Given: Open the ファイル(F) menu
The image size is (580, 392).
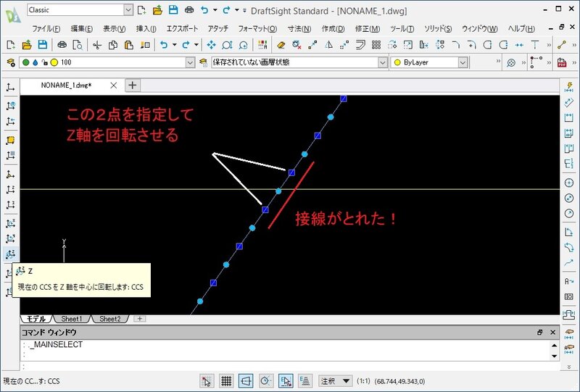Looking at the screenshot, I should [x=46, y=29].
